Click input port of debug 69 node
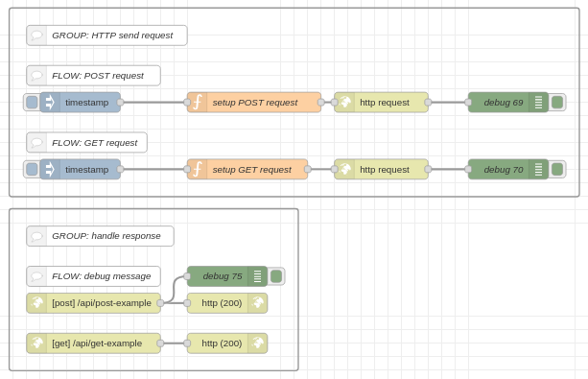Screen dimensions: 588x379 pos(468,103)
